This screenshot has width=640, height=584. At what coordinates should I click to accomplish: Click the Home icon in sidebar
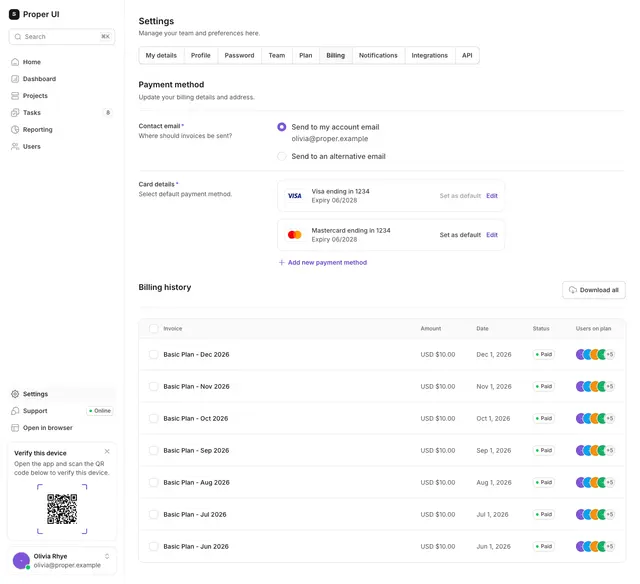pyautogui.click(x=15, y=62)
